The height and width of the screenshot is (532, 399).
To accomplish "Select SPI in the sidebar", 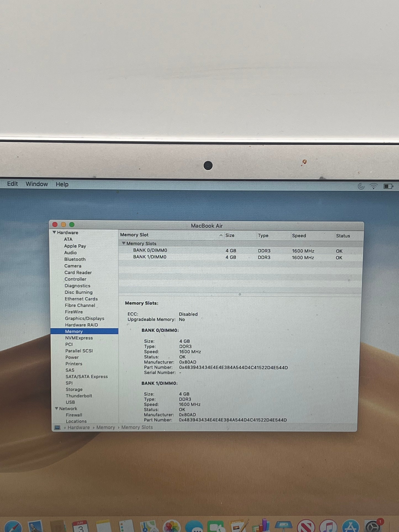I will click(x=69, y=383).
